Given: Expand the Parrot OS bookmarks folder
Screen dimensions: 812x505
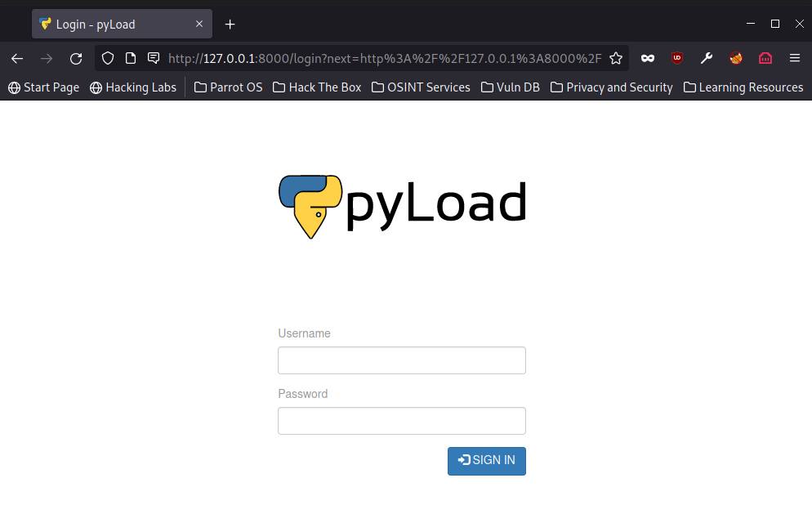Looking at the screenshot, I should tap(229, 87).
